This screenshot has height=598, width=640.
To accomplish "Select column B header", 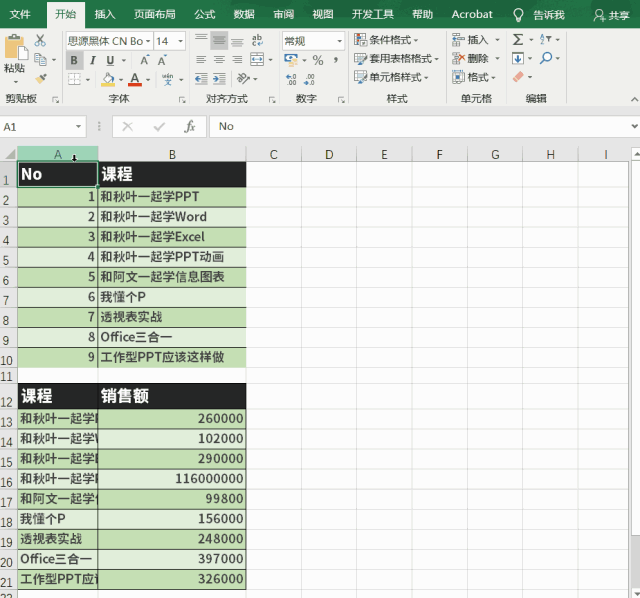I will 172,154.
